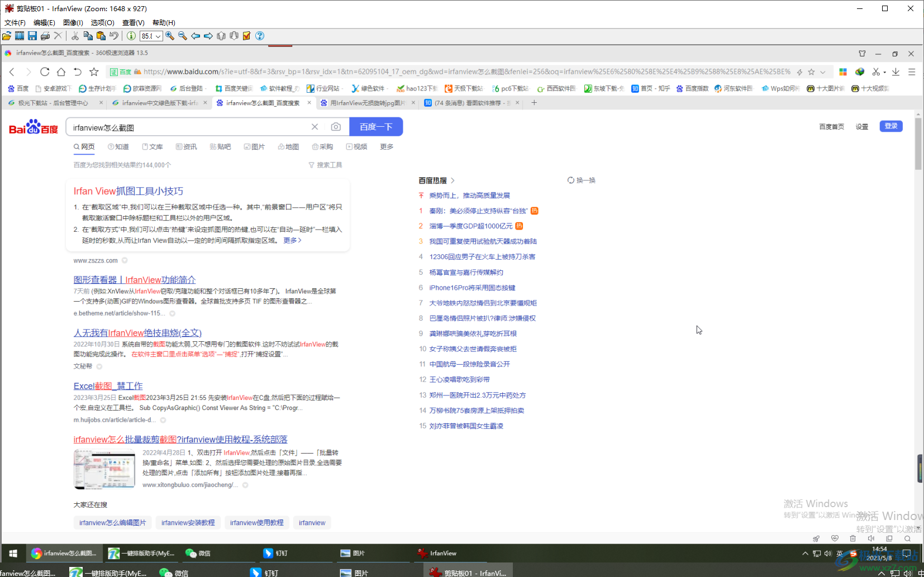Click the irfanview使用教程 related search chip
The image size is (924, 577).
[257, 523]
